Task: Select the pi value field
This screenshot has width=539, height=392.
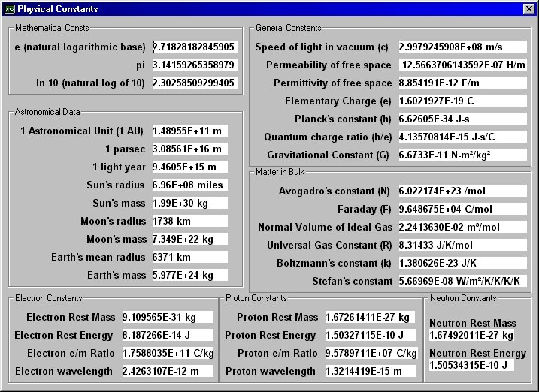Action: click(195, 65)
